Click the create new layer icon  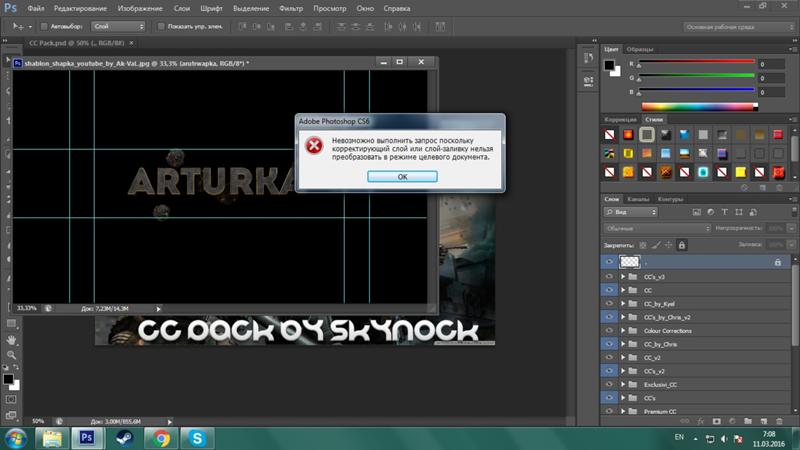(763, 421)
